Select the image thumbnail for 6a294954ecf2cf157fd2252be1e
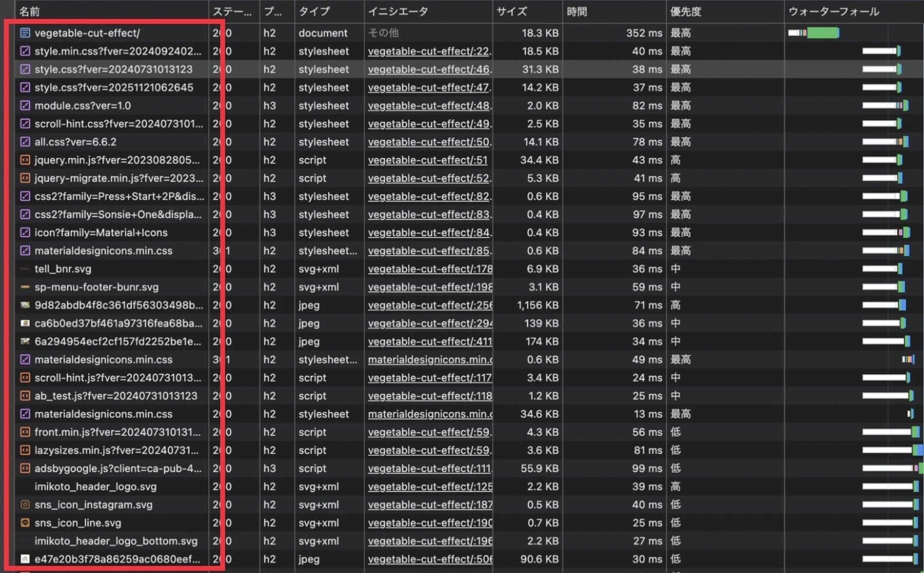The image size is (924, 573). pos(25,342)
